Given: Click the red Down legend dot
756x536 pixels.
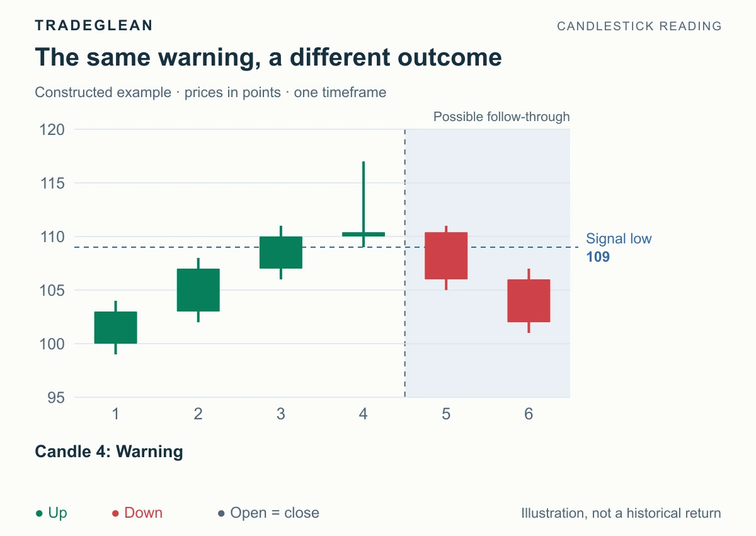Looking at the screenshot, I should pyautogui.click(x=116, y=513).
